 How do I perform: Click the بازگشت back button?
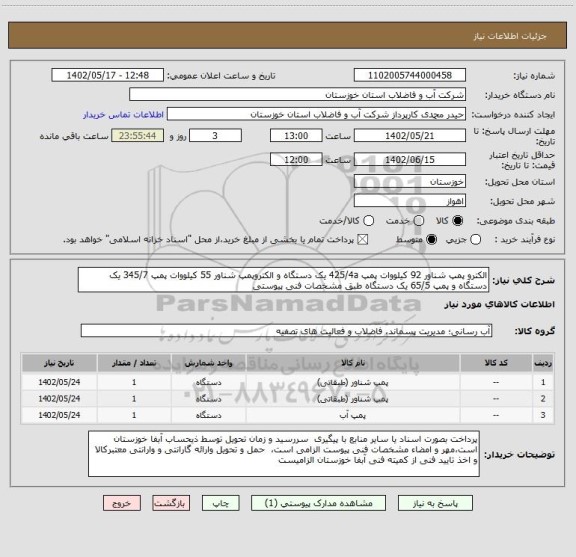(x=171, y=503)
